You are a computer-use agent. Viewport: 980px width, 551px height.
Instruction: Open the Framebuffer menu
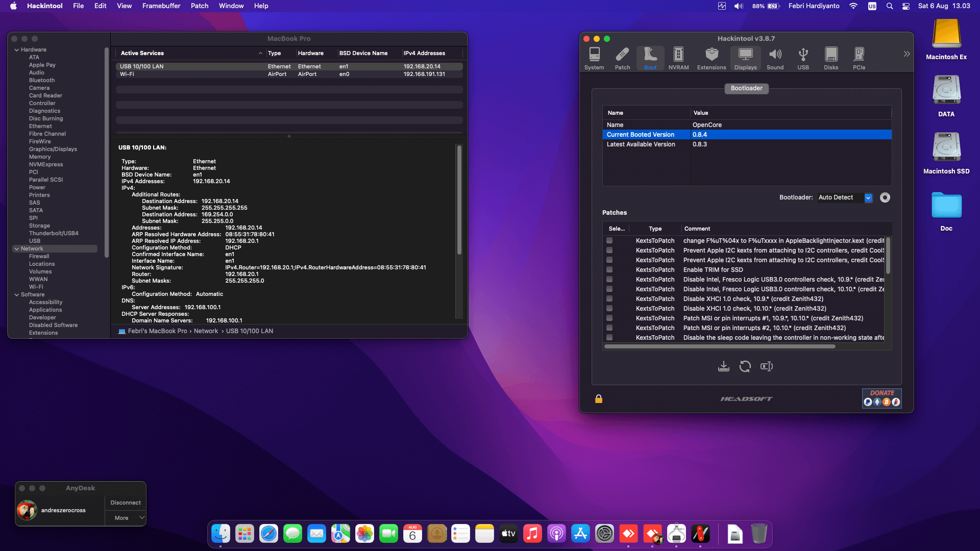click(161, 6)
